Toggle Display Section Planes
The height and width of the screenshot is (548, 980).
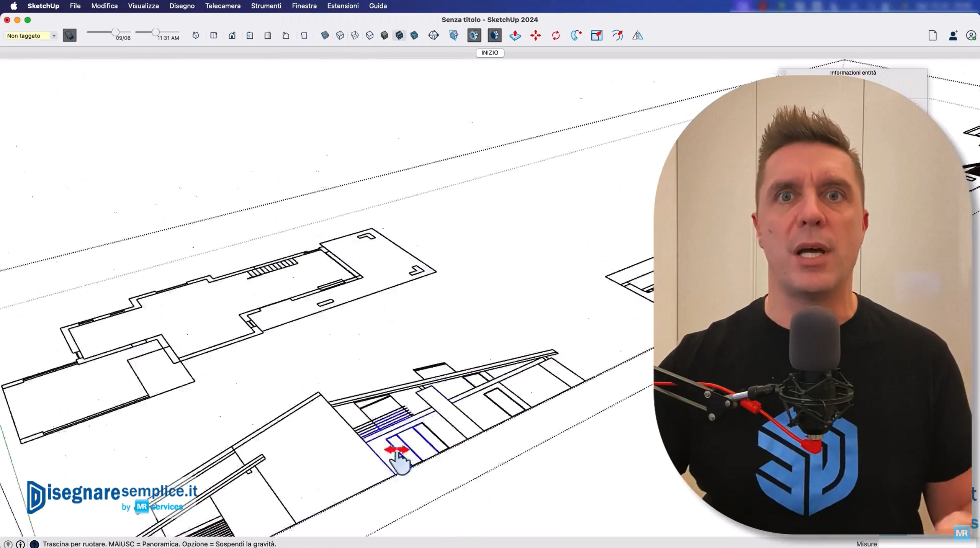coord(454,35)
